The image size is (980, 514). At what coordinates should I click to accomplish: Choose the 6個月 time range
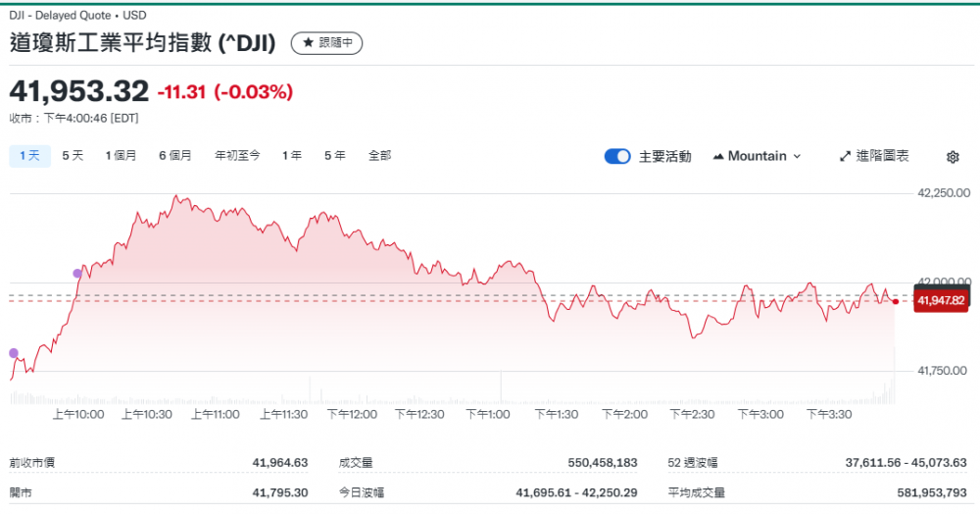(175, 155)
